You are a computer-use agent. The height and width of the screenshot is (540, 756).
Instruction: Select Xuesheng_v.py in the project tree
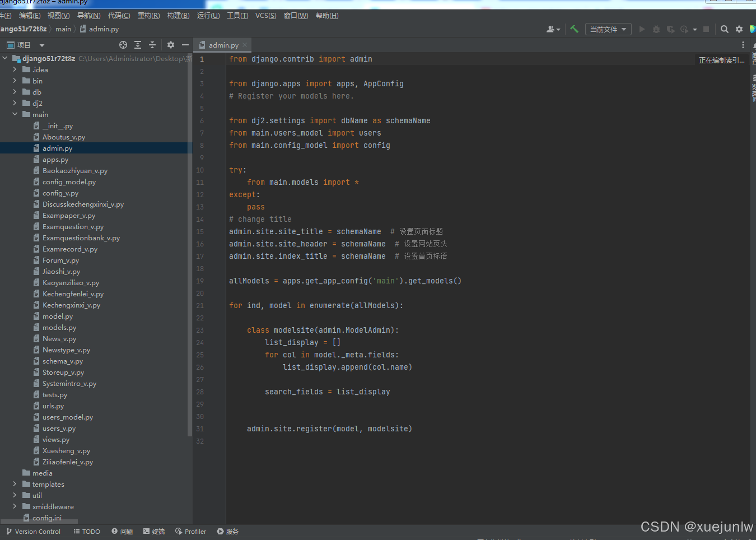[x=66, y=451]
